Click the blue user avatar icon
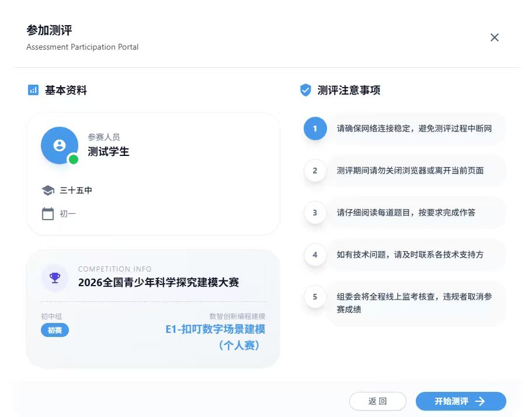The image size is (532, 417). coord(60,145)
